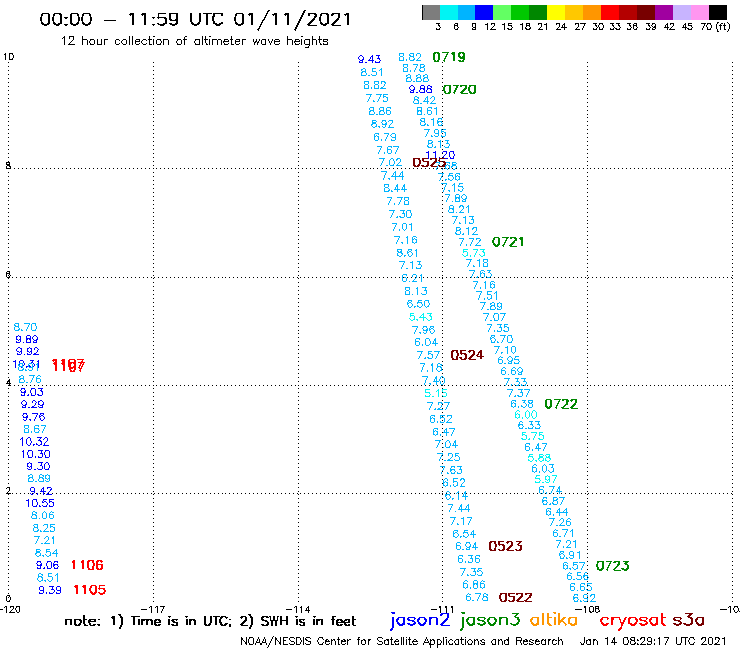Viewport: 740px width, 650px height.
Task: Click the pink 45 ft legend swatch
Action: coord(700,12)
